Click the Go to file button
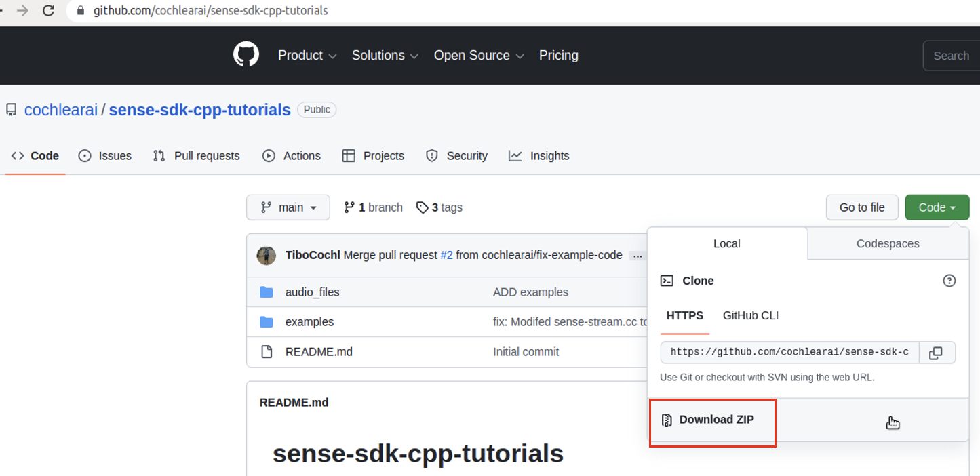Screen dimensions: 980x476 (x=862, y=207)
